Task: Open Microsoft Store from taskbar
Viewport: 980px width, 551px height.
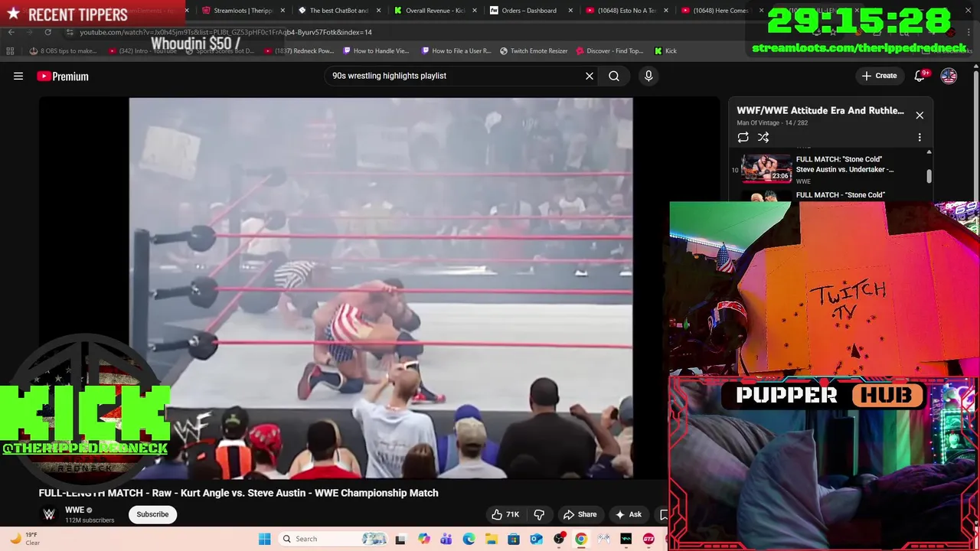Action: pos(513,539)
